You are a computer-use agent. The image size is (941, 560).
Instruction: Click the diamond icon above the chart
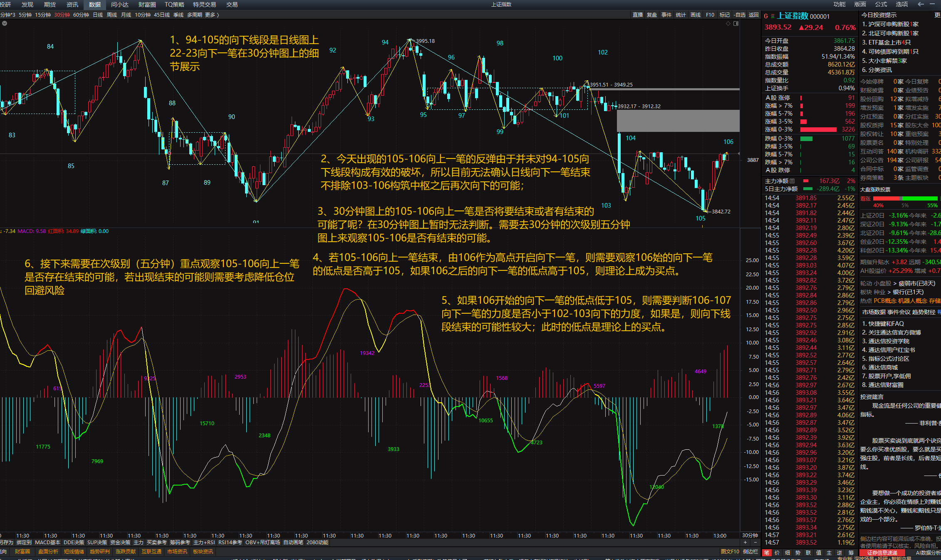tap(728, 24)
